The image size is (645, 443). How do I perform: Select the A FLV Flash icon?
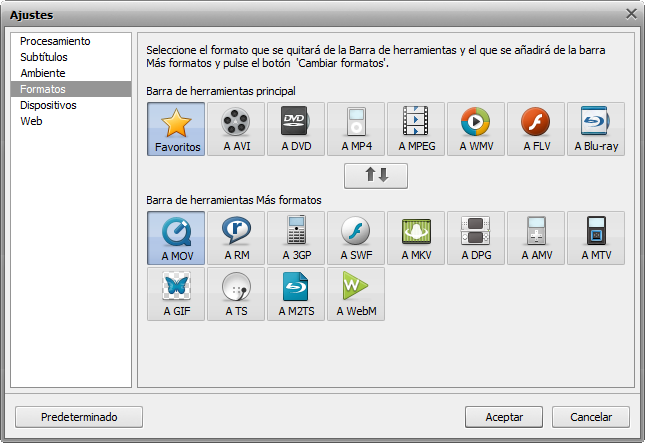[x=536, y=129]
